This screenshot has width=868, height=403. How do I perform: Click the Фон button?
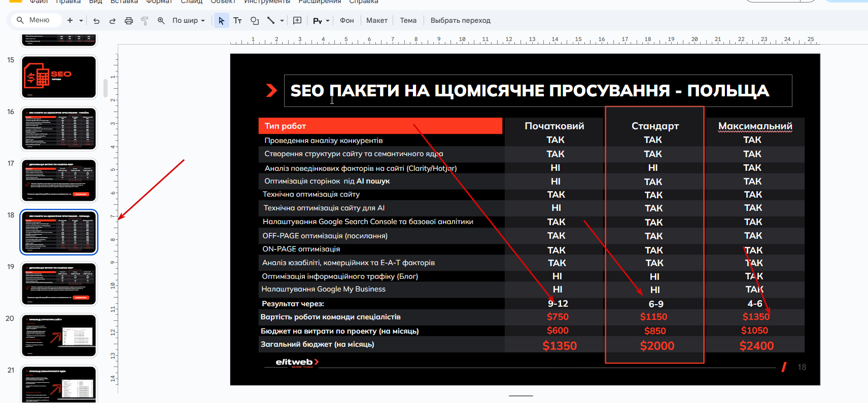pos(346,21)
